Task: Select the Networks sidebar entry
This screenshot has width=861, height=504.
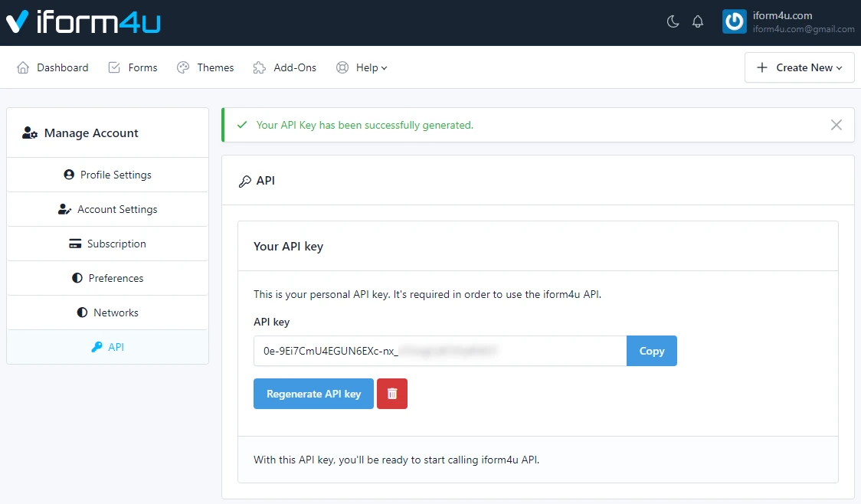Action: [x=107, y=313]
